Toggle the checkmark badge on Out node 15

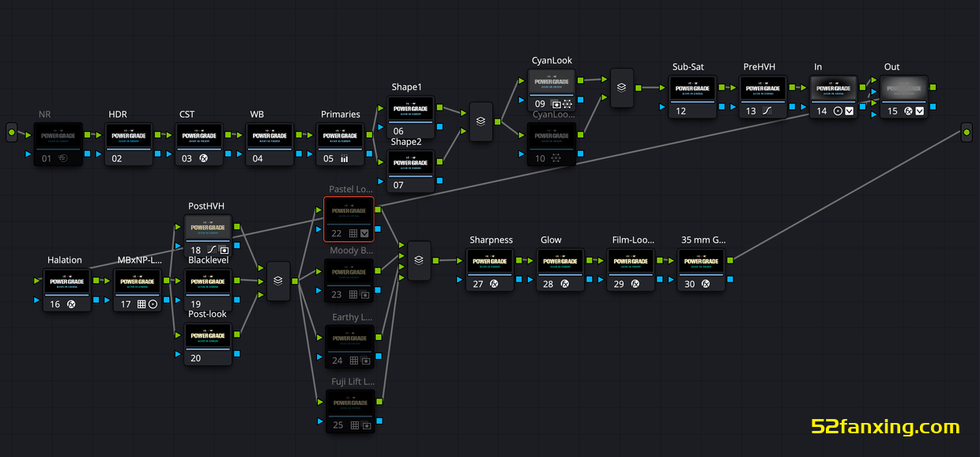click(920, 111)
